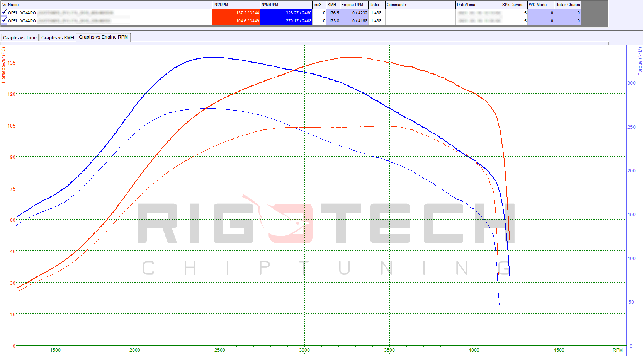Click the RPM axis label
Screen dimensions: 644x356
coord(617,350)
